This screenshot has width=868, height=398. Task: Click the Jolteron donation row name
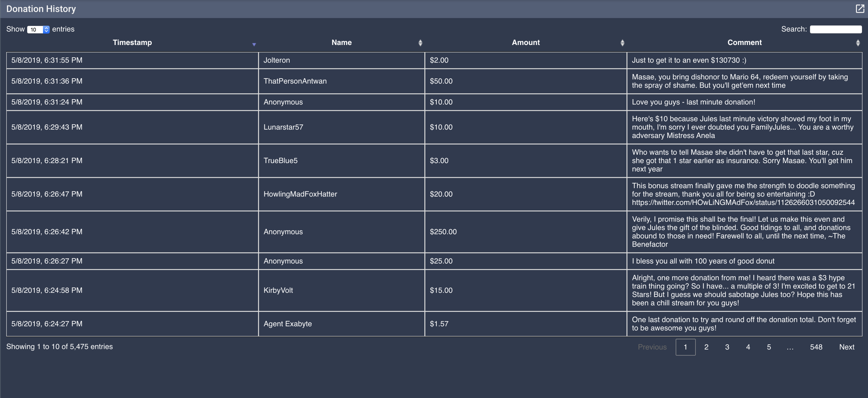[x=276, y=60]
